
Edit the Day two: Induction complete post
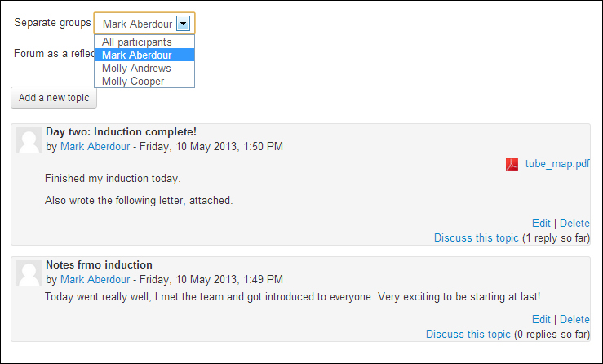[x=541, y=223]
